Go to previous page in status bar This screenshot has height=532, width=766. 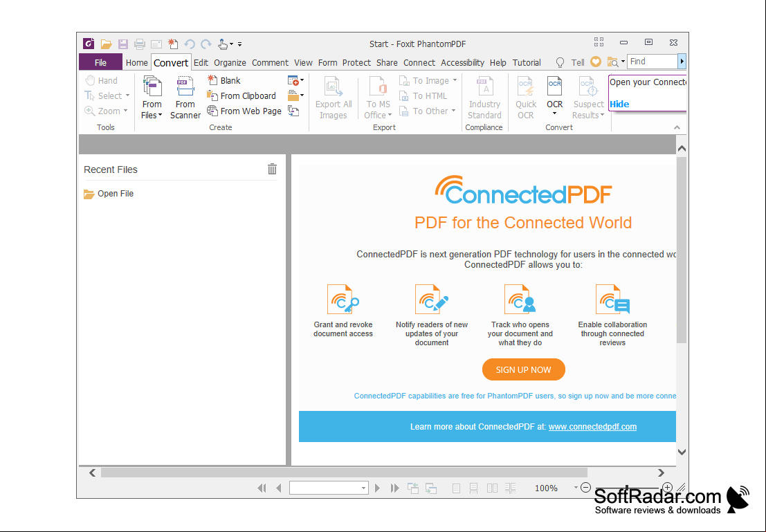(279, 488)
